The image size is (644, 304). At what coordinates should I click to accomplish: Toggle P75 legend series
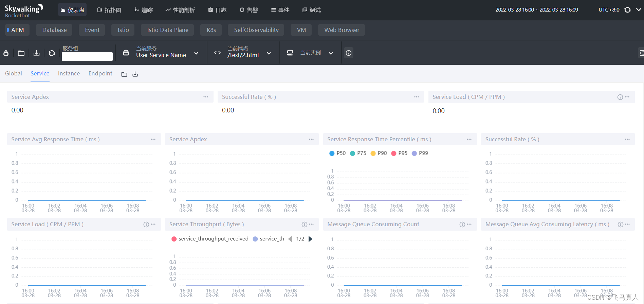pos(358,153)
